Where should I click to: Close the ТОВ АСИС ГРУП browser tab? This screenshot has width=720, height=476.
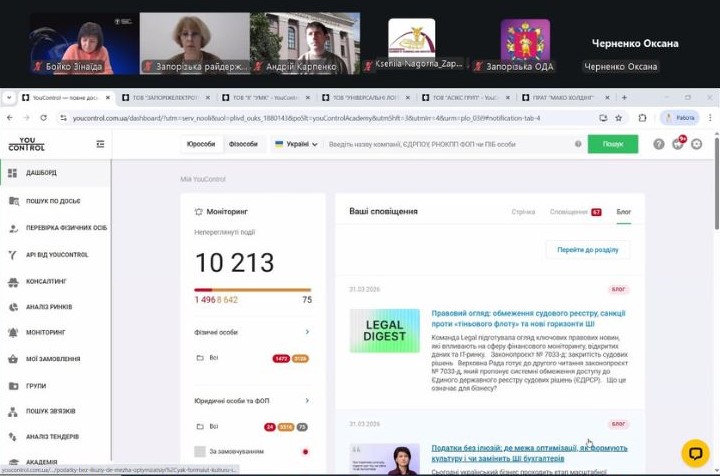507,97
